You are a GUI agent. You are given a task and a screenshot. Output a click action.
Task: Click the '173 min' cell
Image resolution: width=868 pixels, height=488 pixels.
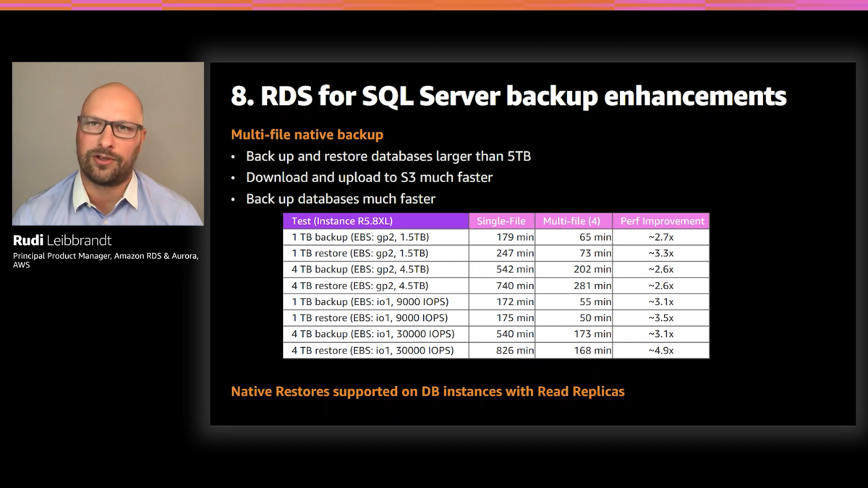(x=574, y=334)
